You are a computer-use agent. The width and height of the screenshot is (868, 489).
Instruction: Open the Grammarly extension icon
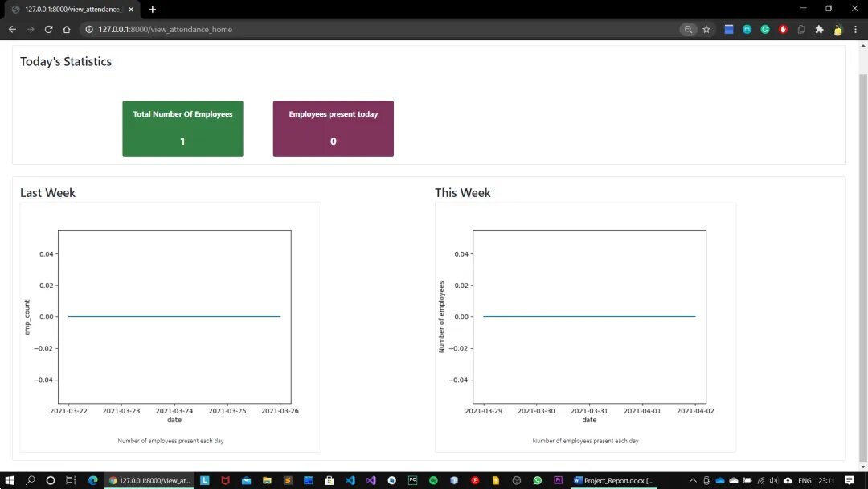click(x=765, y=29)
